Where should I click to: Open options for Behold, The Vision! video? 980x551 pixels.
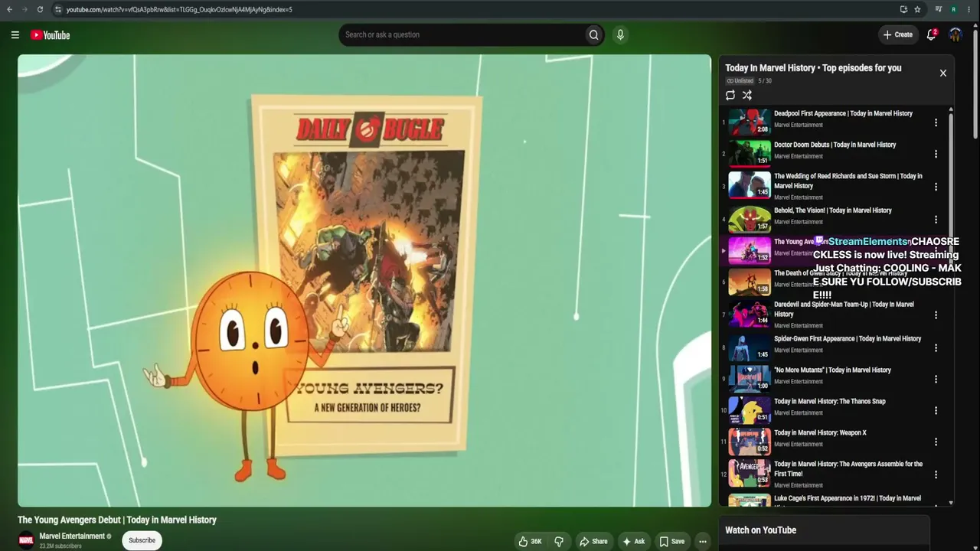(936, 220)
